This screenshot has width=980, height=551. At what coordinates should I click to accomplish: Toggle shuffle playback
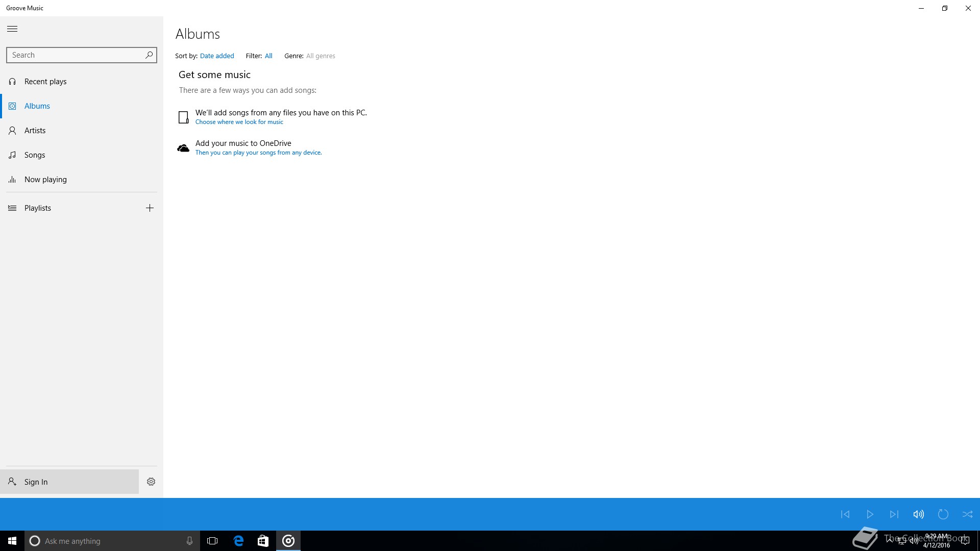coord(967,514)
